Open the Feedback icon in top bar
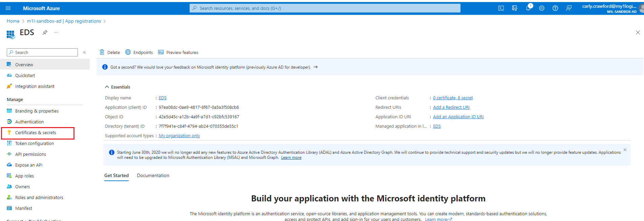Image resolution: width=644 pixels, height=221 pixels. [x=569, y=8]
